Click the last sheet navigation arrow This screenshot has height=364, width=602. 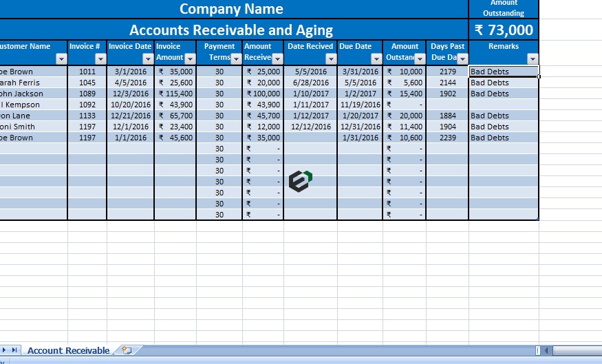pyautogui.click(x=16, y=350)
